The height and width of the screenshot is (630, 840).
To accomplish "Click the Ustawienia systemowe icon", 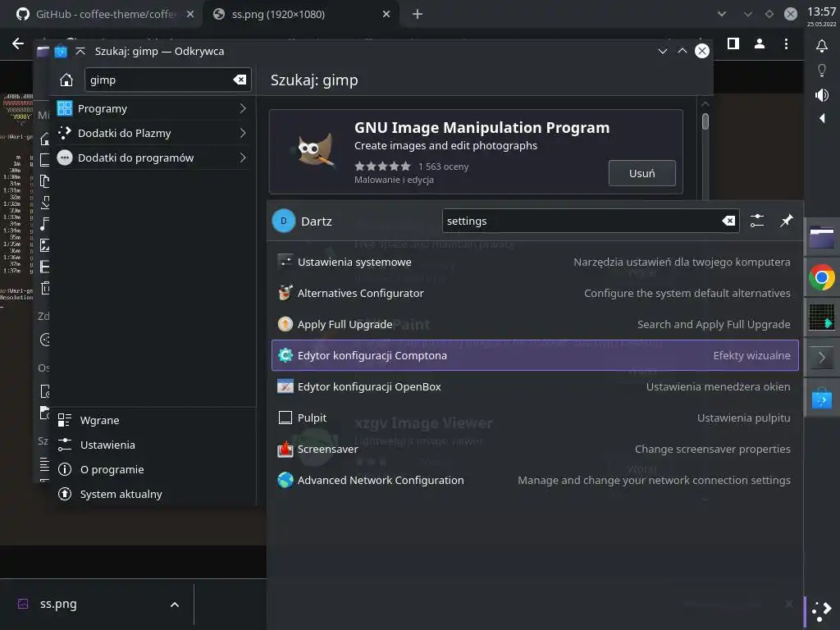I will tap(285, 262).
